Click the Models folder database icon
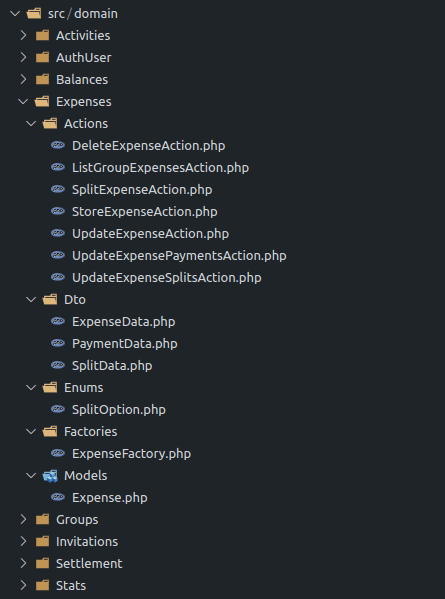445x599 pixels. tap(50, 476)
